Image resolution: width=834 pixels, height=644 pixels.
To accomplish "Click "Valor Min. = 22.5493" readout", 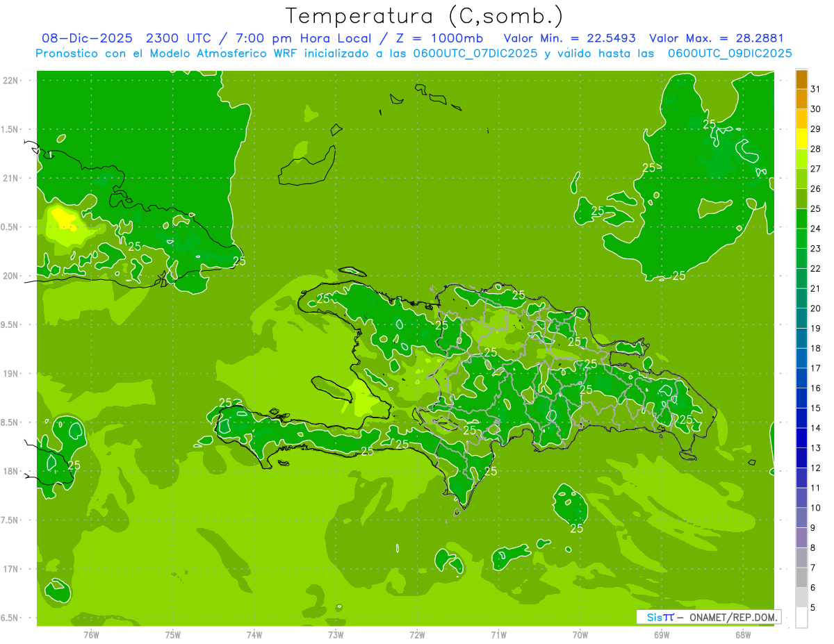I will 570,39.
